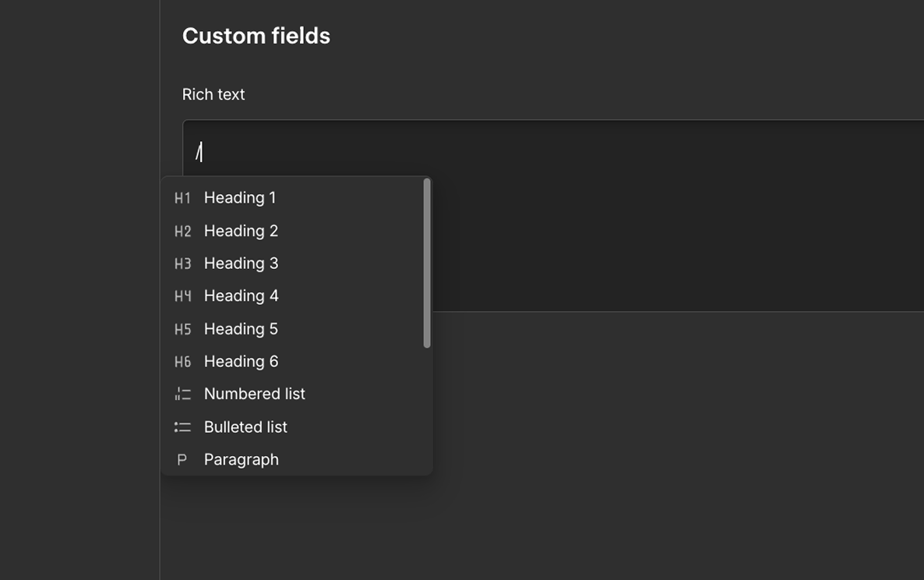
Task: Click the numbered list icon
Action: 182,394
